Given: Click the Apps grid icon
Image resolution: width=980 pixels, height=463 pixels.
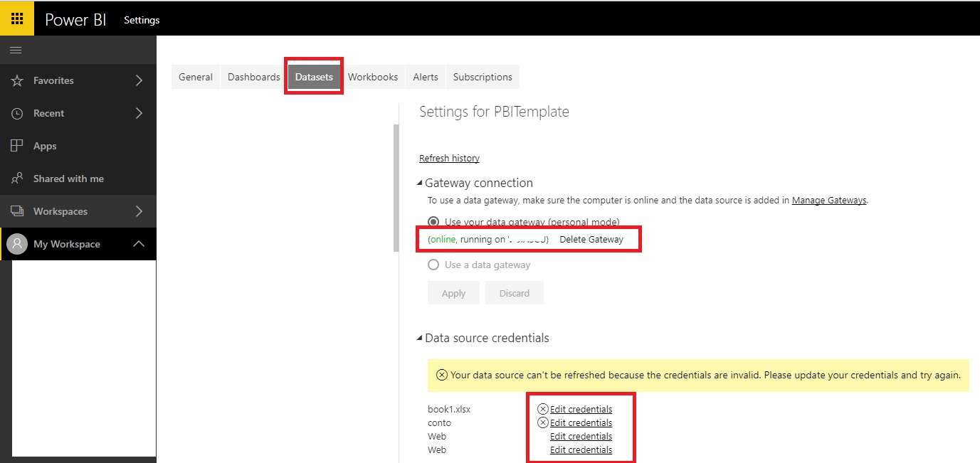Looking at the screenshot, I should (x=18, y=146).
